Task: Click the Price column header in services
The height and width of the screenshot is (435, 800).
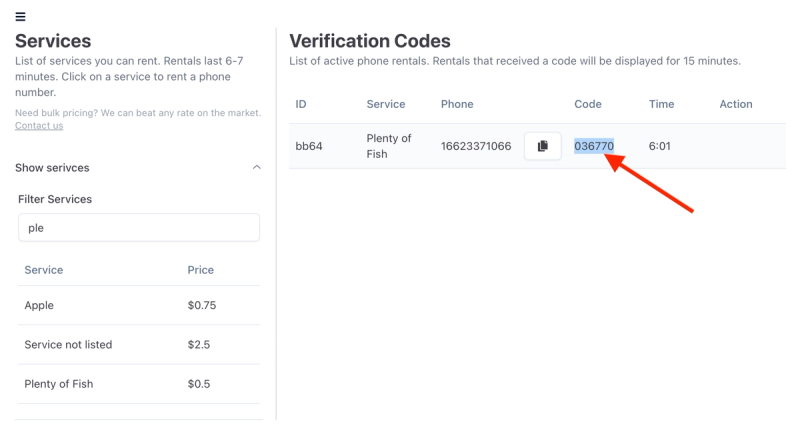Action: 200,270
